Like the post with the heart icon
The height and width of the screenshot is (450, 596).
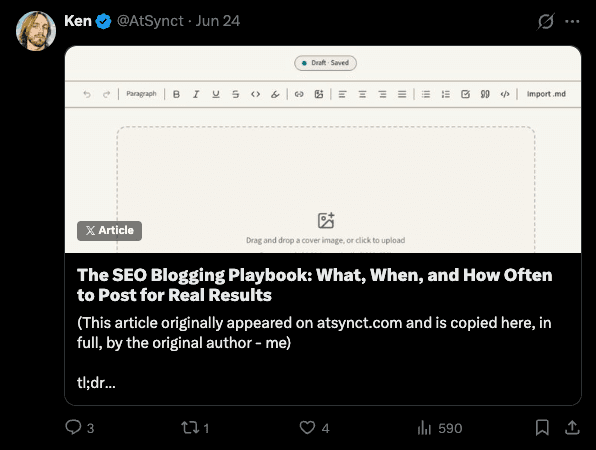click(x=307, y=427)
